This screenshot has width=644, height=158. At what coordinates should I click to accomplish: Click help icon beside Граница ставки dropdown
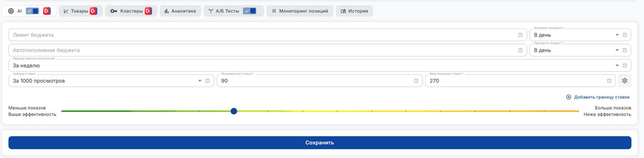(207, 81)
